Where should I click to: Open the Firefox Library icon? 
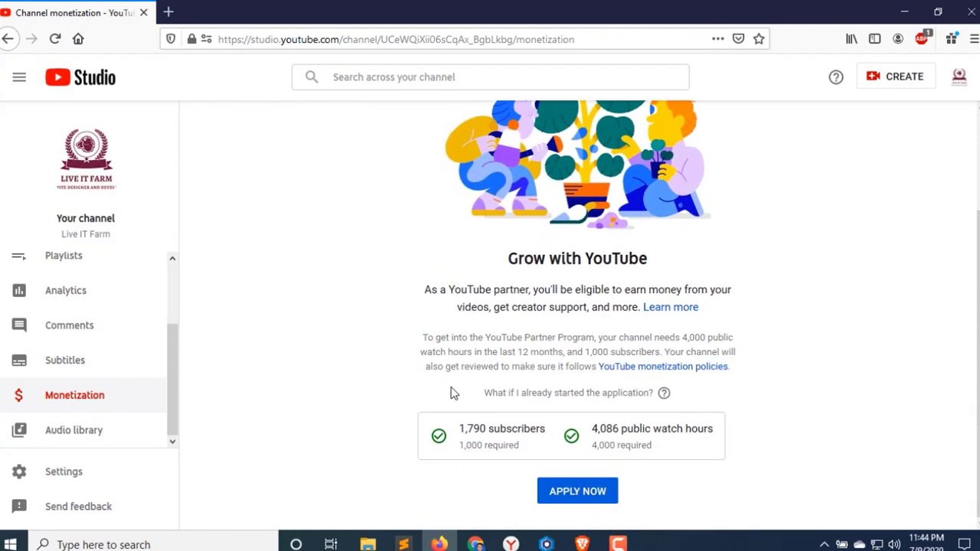(851, 39)
